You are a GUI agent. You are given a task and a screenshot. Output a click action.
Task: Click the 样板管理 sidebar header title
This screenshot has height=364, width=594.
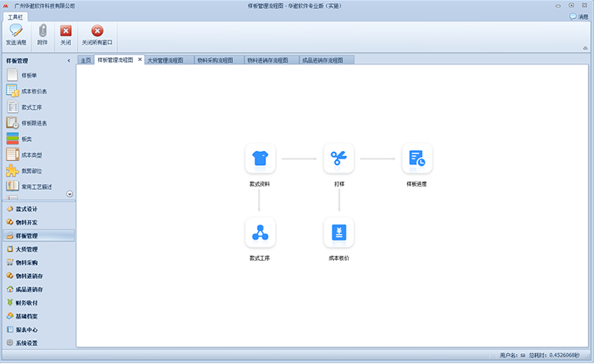click(17, 60)
